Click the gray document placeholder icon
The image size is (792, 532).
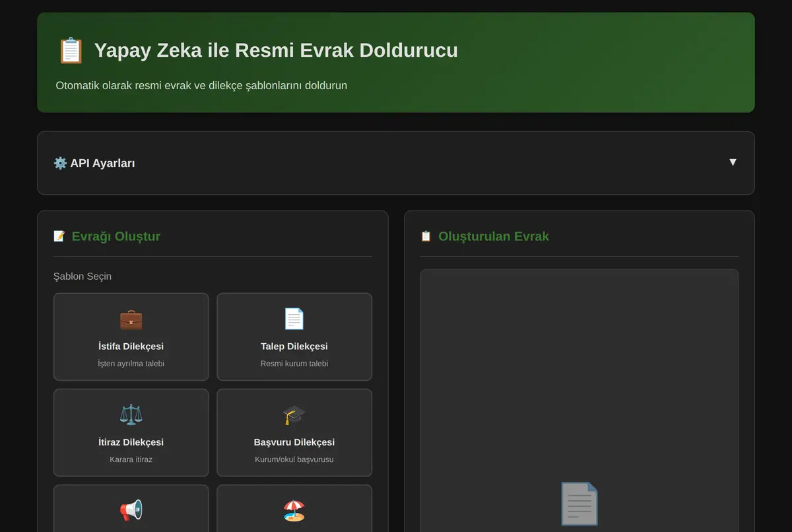tap(579, 504)
